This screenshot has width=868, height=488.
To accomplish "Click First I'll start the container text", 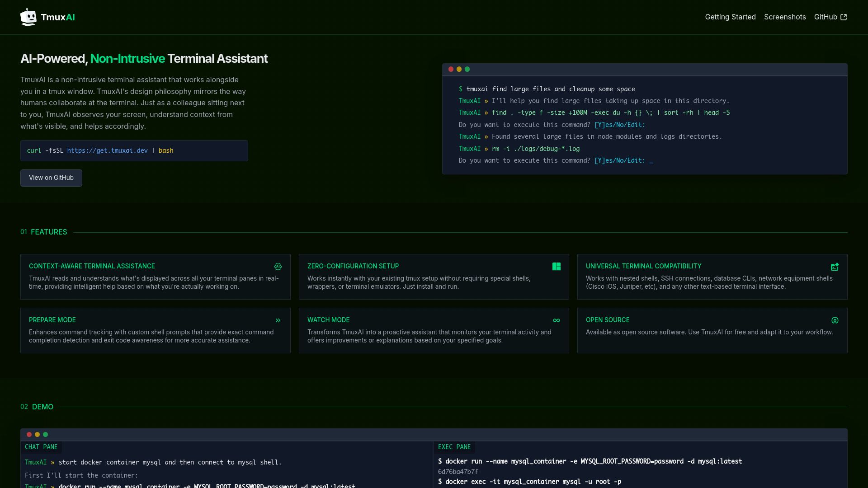I will point(81,475).
